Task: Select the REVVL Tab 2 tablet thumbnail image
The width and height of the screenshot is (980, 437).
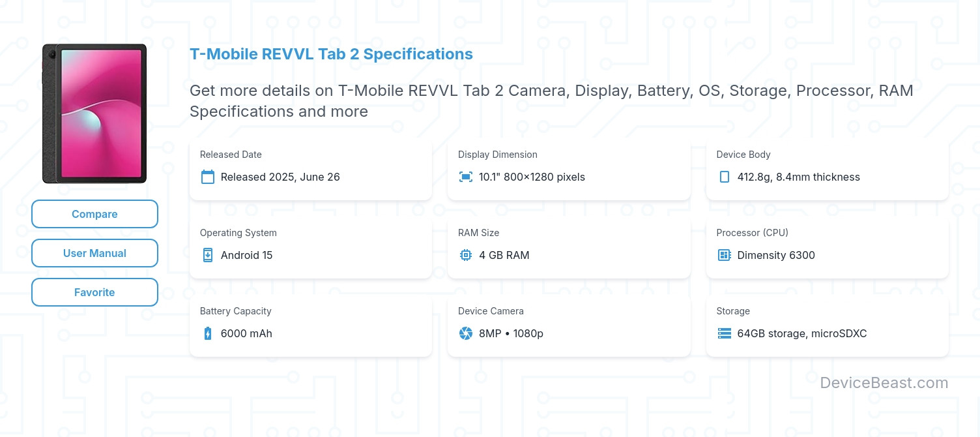Action: click(x=94, y=113)
